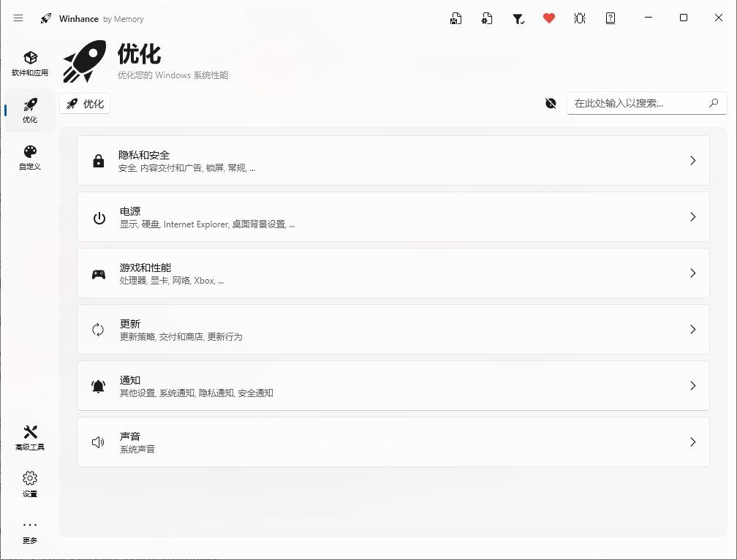
Task: Open 高级工具 from the sidebar
Action: tap(30, 436)
